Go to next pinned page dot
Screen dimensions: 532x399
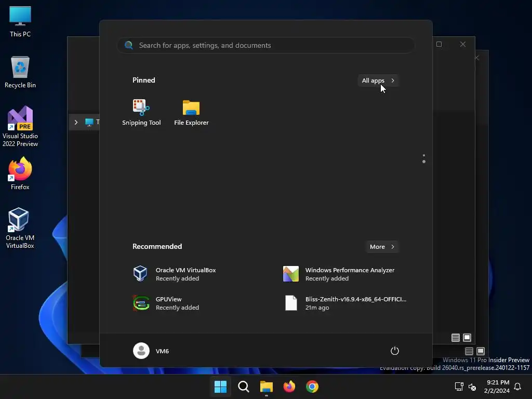[x=424, y=162]
